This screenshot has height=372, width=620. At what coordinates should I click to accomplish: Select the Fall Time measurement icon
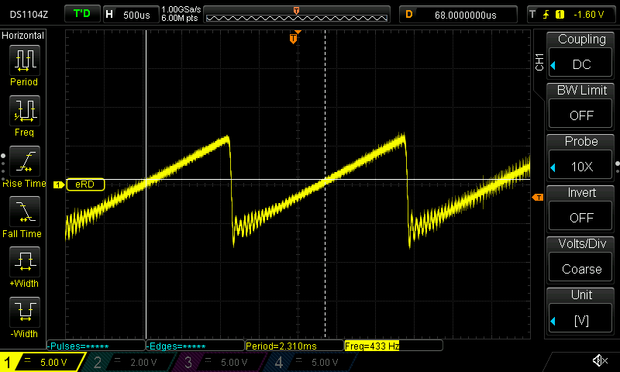pyautogui.click(x=24, y=211)
